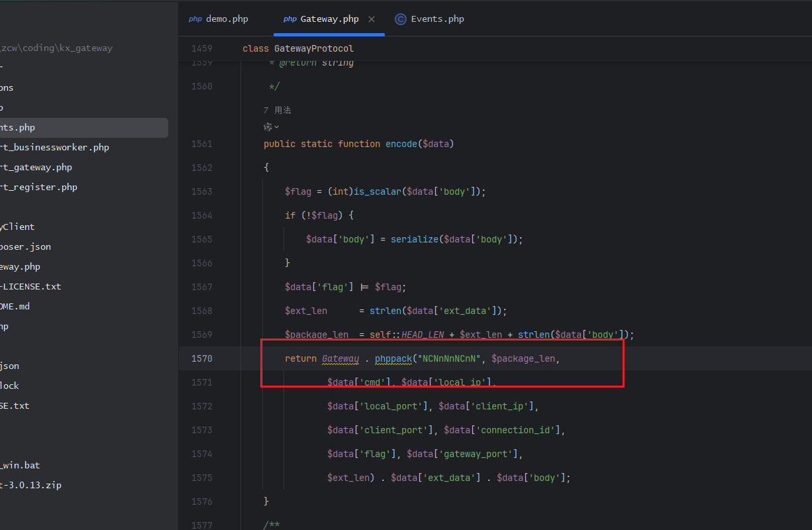The width and height of the screenshot is (812, 530).
Task: Click line number 1570 in the gutter
Action: point(201,358)
